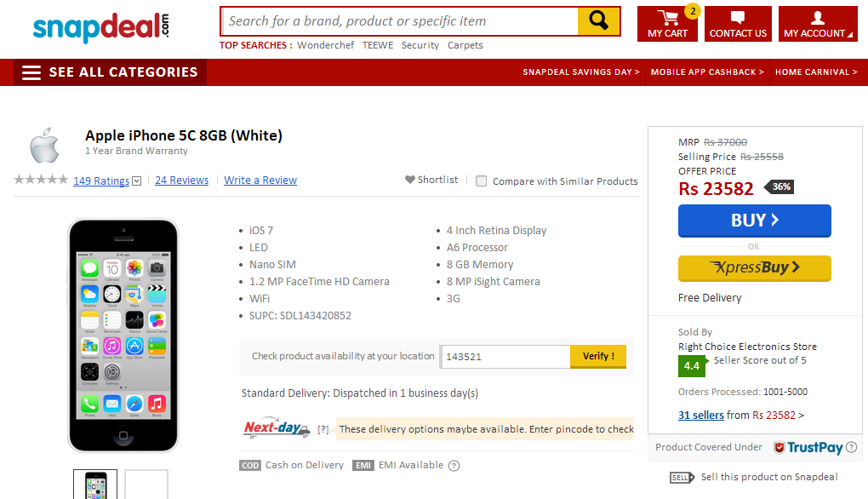Click the 36% discount tag
Image resolution: width=868 pixels, height=499 pixels.
(x=779, y=186)
